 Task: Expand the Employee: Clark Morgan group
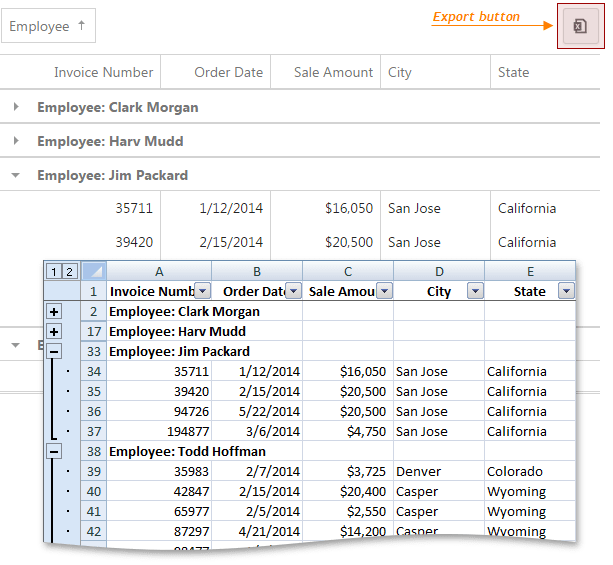click(16, 107)
